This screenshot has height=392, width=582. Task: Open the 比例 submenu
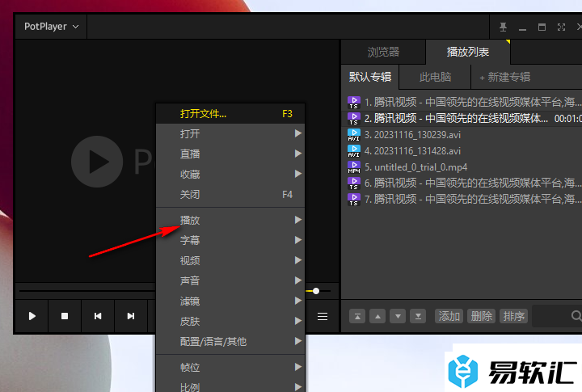pos(230,386)
